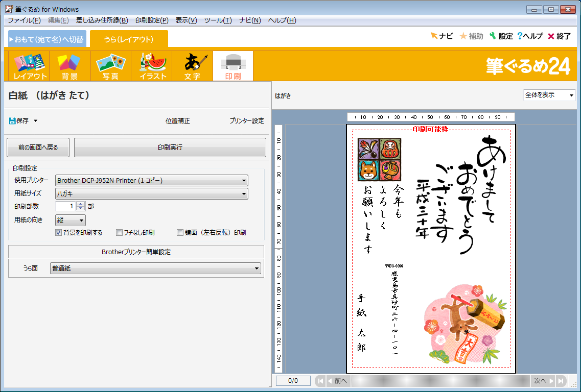Image resolution: width=581 pixels, height=392 pixels.
Task: Click the 位置補正 link
Action: coord(177,120)
